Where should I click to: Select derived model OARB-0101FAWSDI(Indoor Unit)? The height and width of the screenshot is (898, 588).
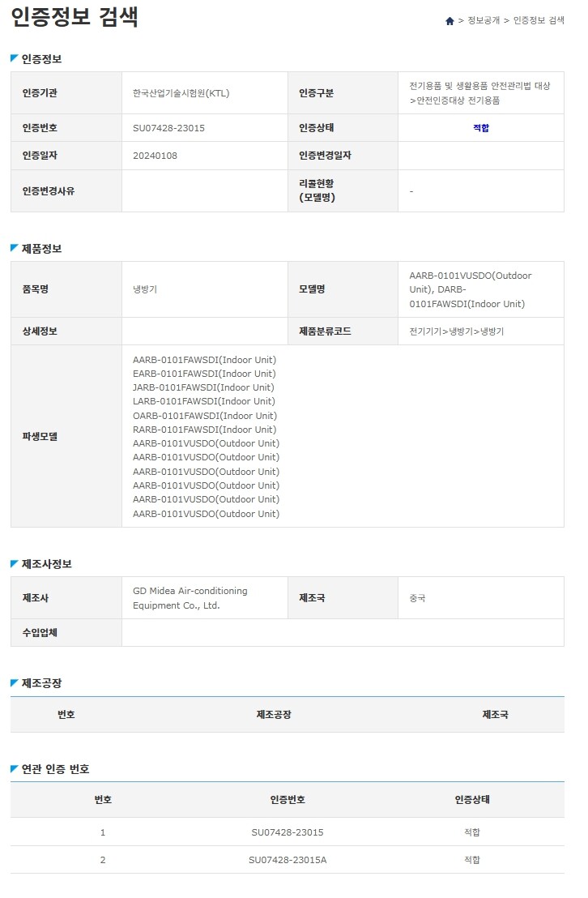[x=204, y=415]
